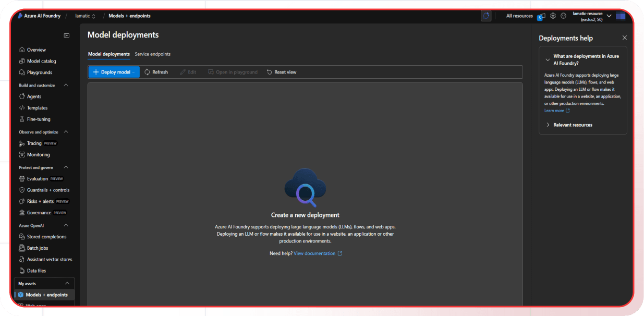644x316 pixels.
Task: Open Azure AI Foundry settings gear
Action: (553, 16)
